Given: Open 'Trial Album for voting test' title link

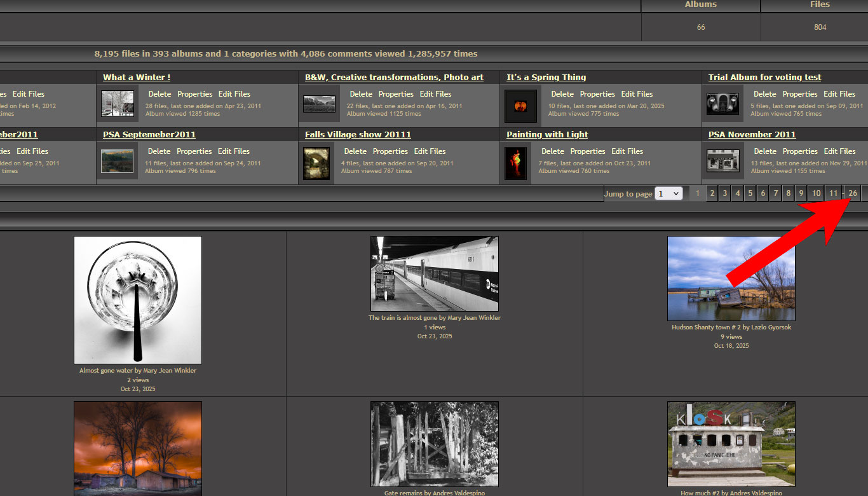Looking at the screenshot, I should 764,78.
